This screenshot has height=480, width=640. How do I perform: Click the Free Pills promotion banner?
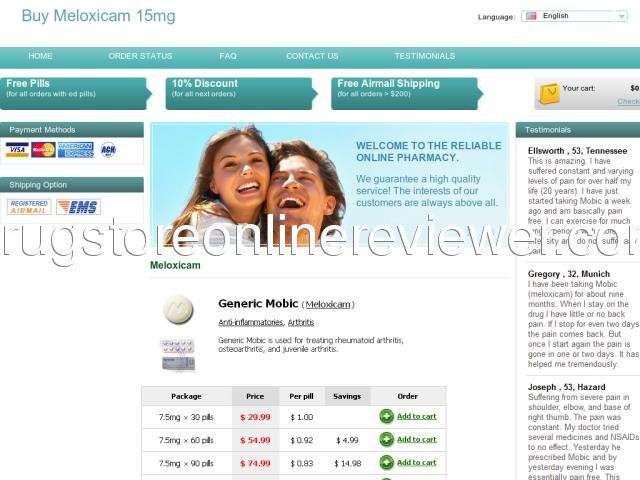point(76,93)
